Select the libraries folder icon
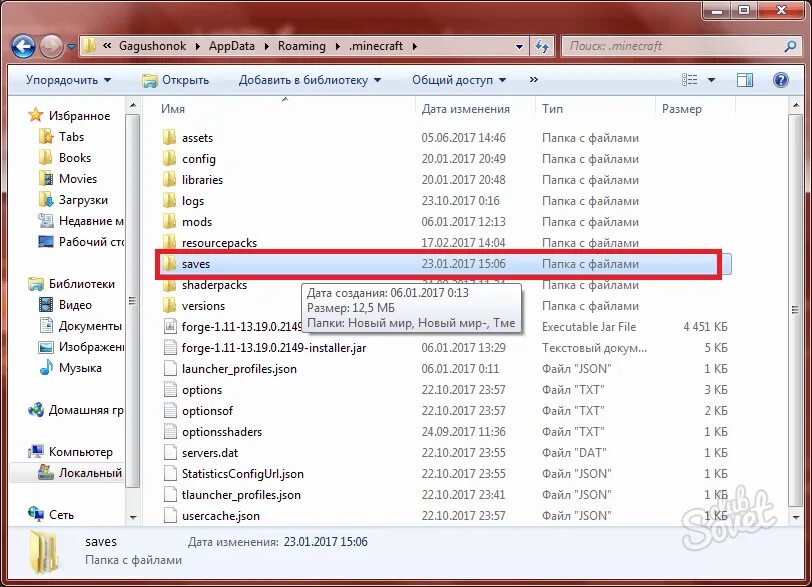This screenshot has height=587, width=812. [x=169, y=180]
